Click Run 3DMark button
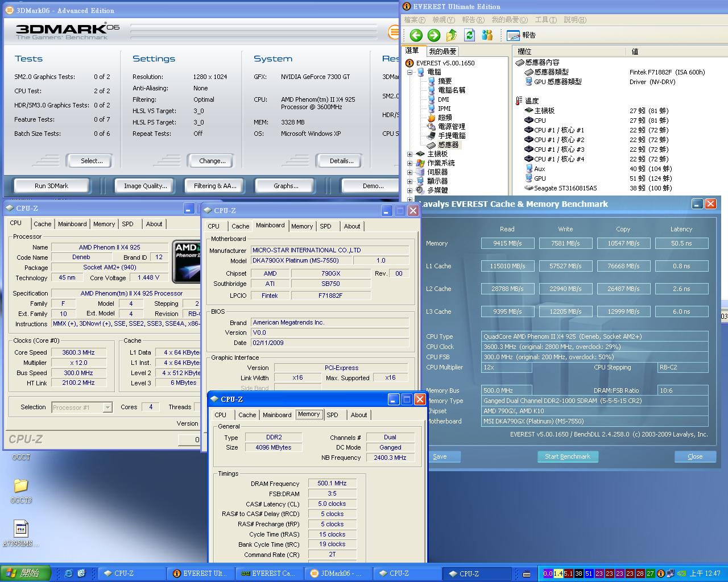728x582 pixels. [x=51, y=186]
